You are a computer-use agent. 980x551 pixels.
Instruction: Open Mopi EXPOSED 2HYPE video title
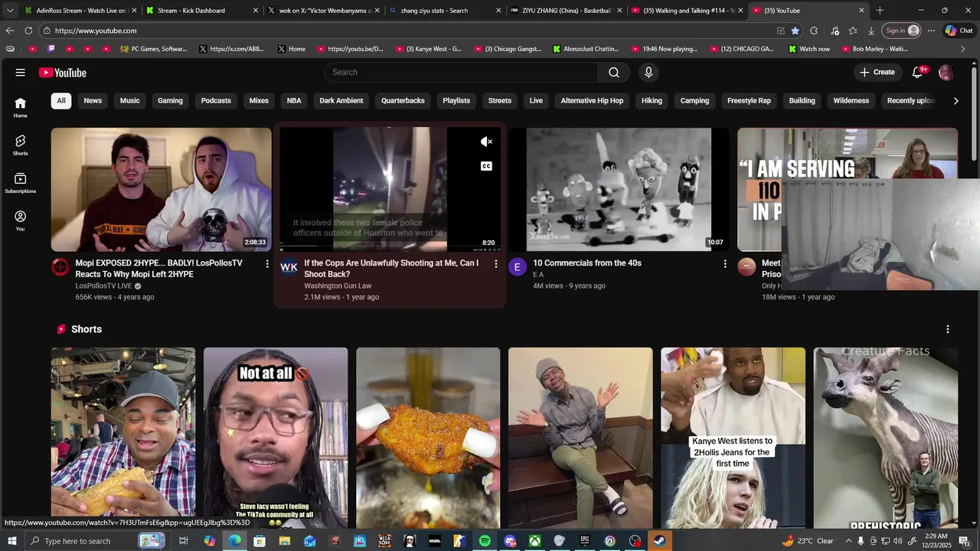click(x=158, y=269)
